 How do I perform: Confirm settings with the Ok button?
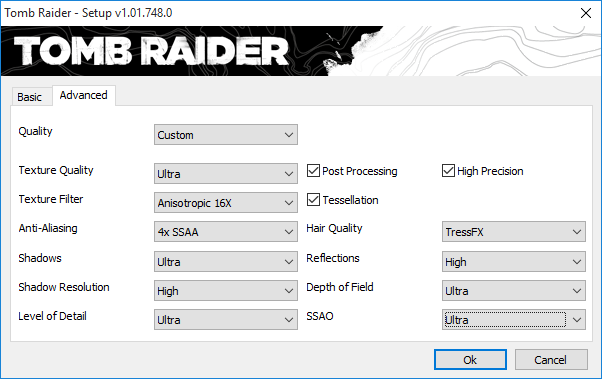click(470, 360)
